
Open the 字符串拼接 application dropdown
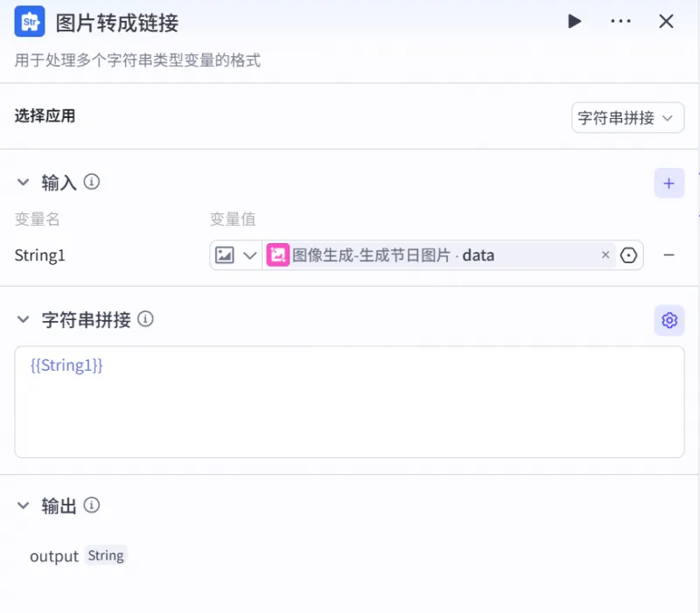627,117
